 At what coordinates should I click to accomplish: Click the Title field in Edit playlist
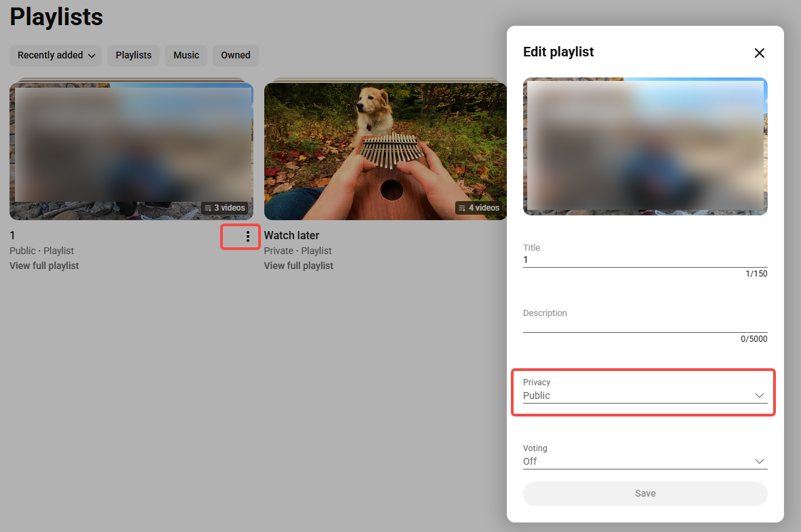(x=643, y=260)
